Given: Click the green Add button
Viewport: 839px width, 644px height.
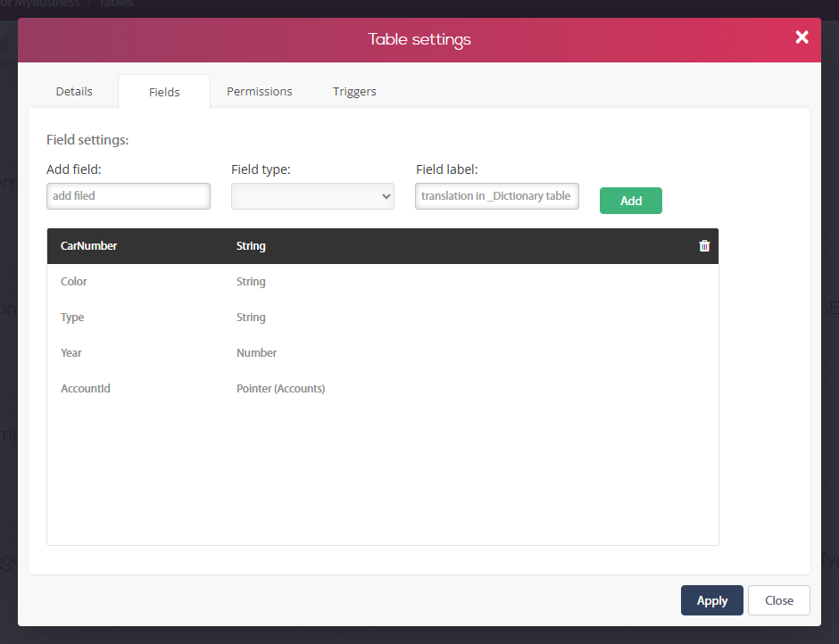Looking at the screenshot, I should pos(631,201).
